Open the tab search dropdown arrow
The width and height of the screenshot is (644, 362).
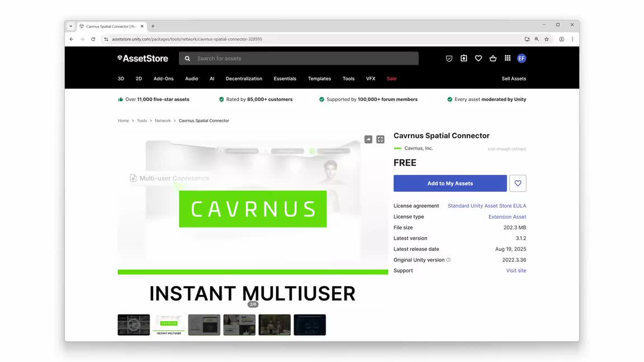click(x=70, y=26)
